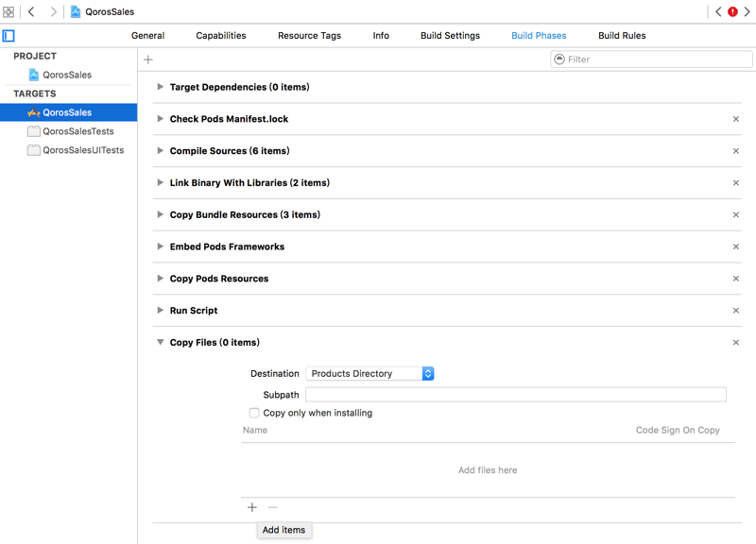Click the QorosSales breadcrumb title
The image size is (756, 544).
tap(110, 11)
